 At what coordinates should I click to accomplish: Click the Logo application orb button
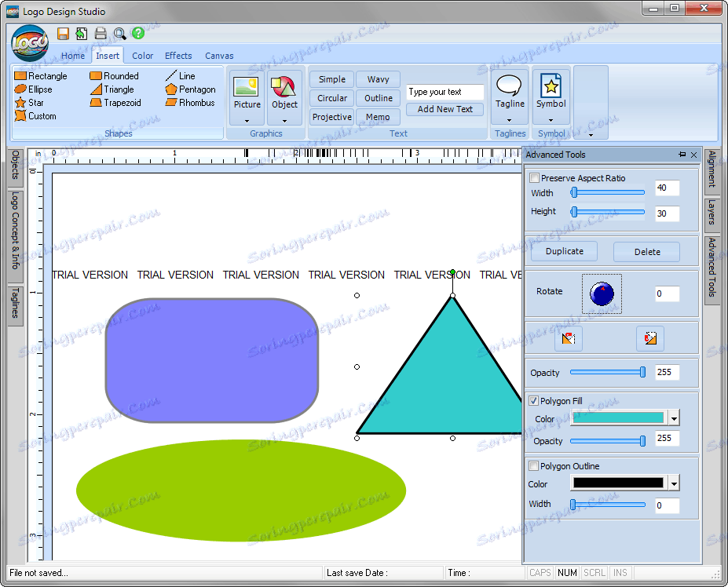(x=30, y=43)
